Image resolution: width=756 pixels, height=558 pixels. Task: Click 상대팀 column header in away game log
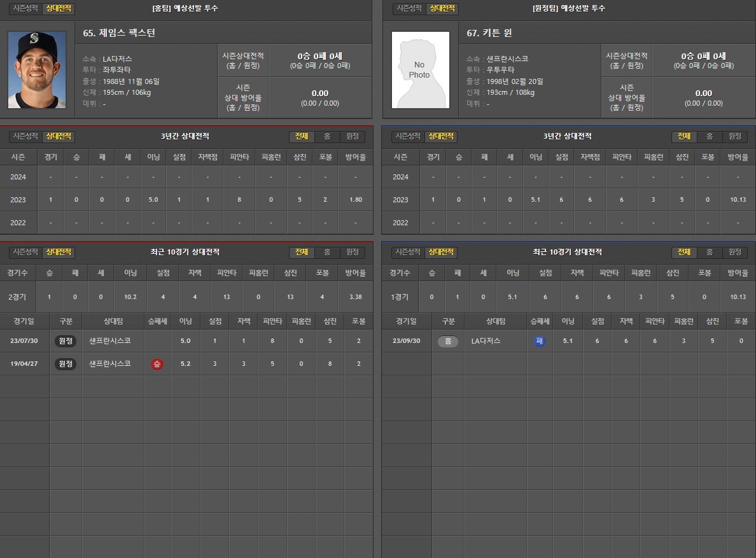click(496, 321)
